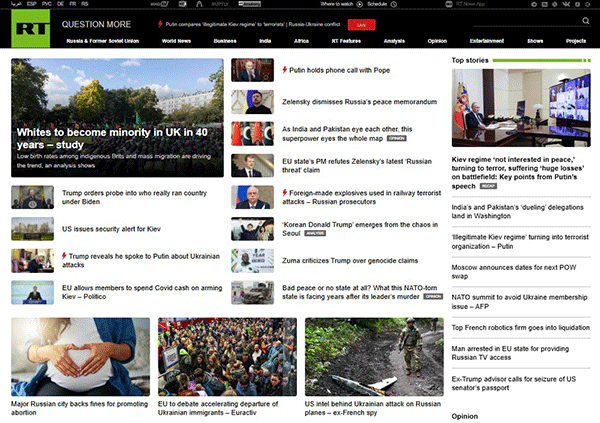Open the Analysis section
The height and width of the screenshot is (423, 600).
[x=394, y=41]
